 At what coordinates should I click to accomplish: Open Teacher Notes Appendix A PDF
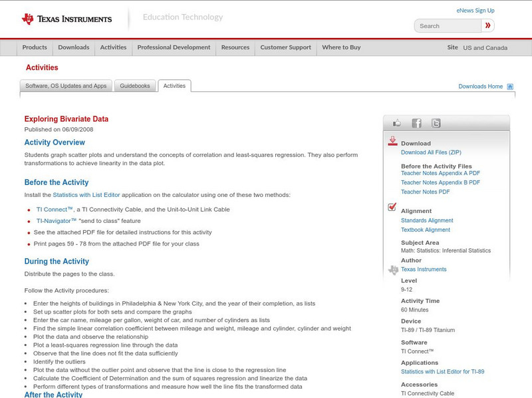point(440,173)
